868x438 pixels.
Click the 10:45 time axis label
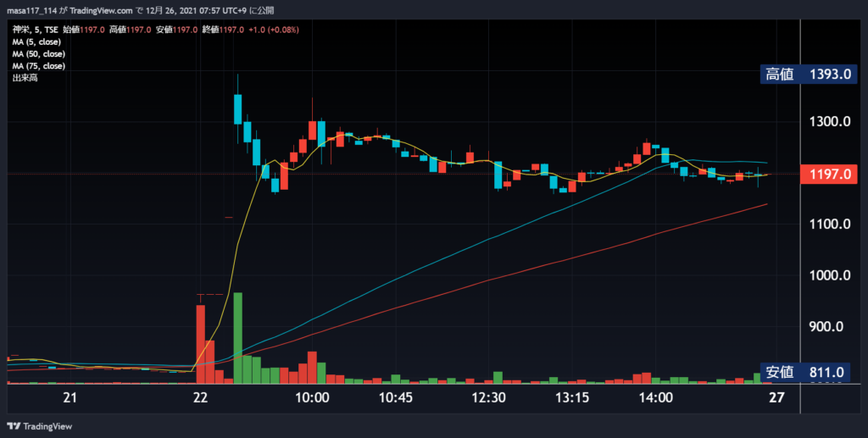point(395,397)
